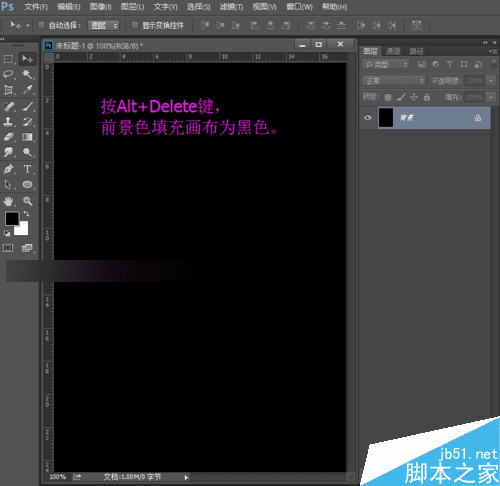Select the Zoom tool

tap(27, 201)
